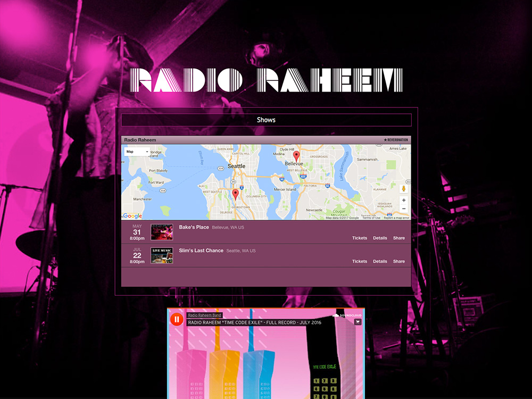This screenshot has width=532, height=399.
Task: Open the Radio Raheem Band artist link
Action: (x=204, y=315)
